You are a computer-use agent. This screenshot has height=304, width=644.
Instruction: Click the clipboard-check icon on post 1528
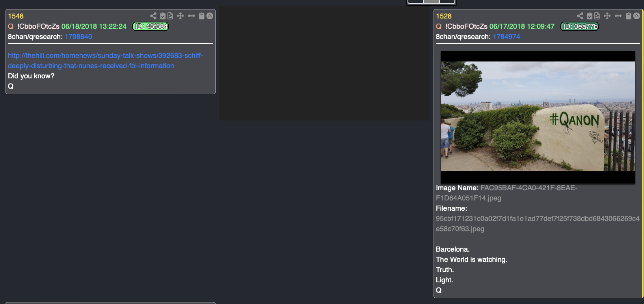tap(590, 16)
